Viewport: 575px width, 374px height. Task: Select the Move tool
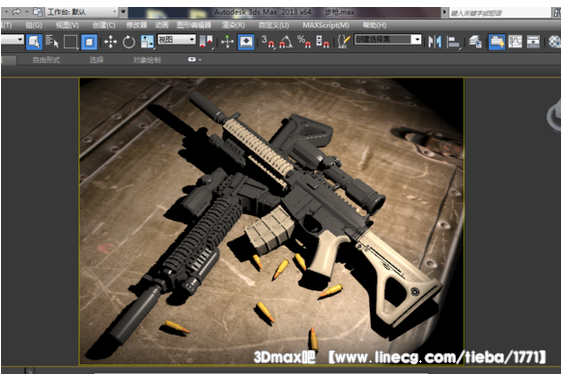pyautogui.click(x=110, y=42)
